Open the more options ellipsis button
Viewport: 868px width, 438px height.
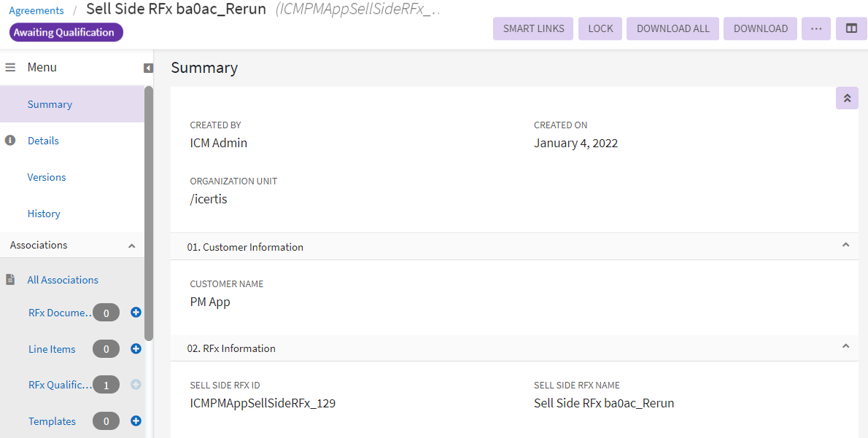click(815, 28)
